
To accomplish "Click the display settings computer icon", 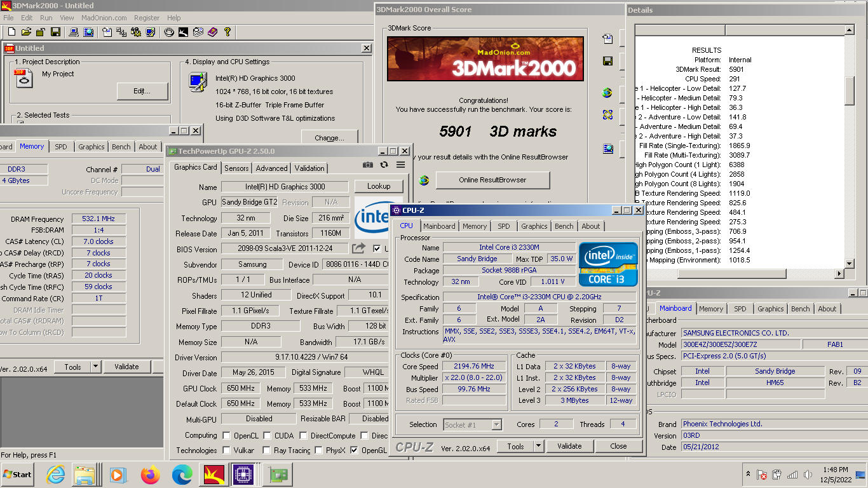I will point(198,82).
